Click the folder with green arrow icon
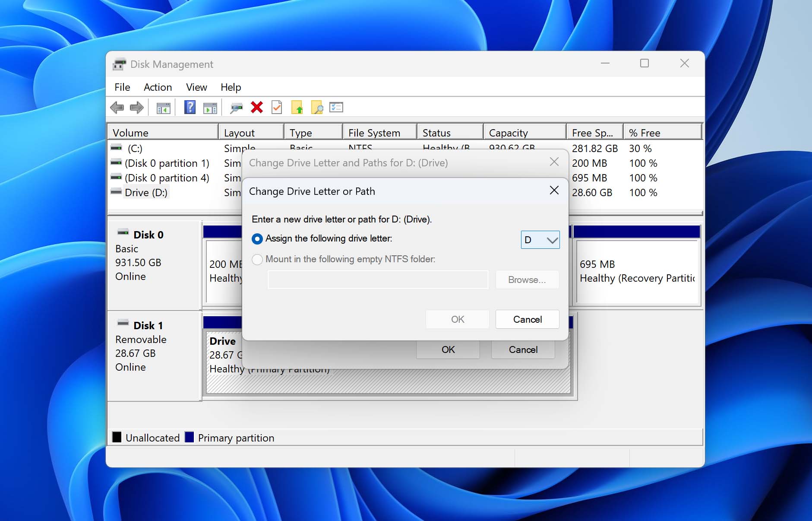The image size is (812, 521). click(x=297, y=108)
